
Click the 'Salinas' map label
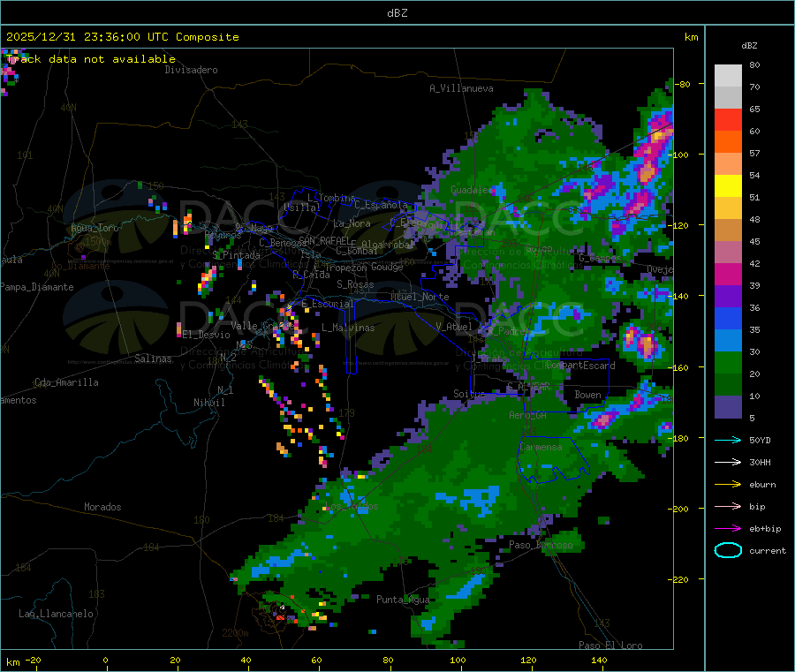pyautogui.click(x=153, y=359)
